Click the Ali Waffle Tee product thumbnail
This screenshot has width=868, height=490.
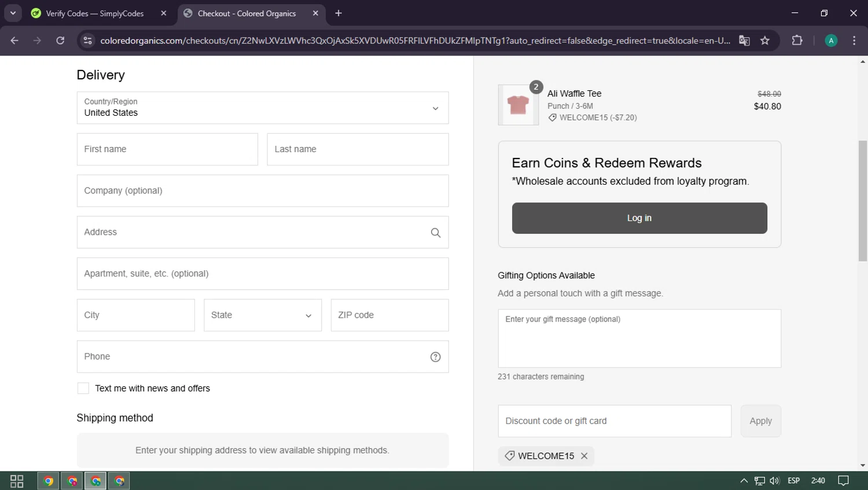click(518, 105)
